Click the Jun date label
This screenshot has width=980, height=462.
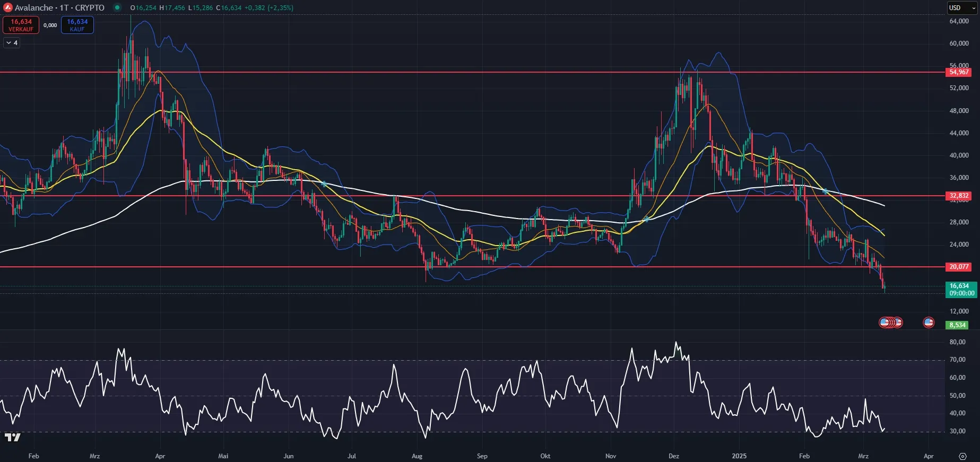[289, 456]
